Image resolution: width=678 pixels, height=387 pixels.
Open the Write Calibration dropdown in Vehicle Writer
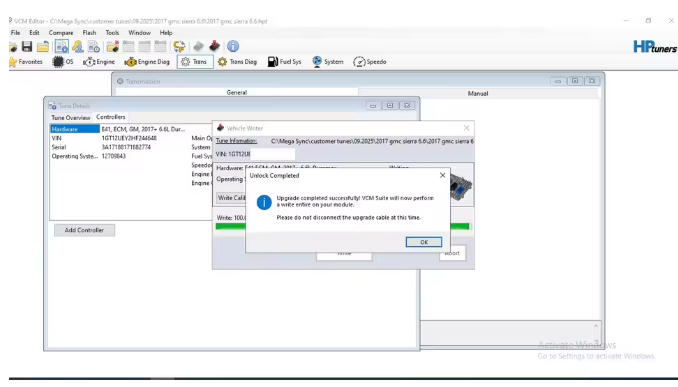[x=231, y=198]
